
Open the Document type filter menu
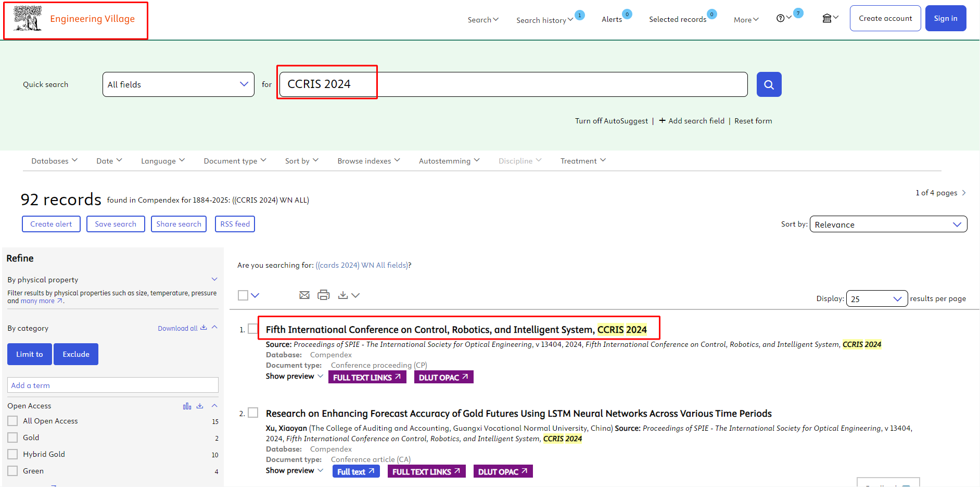(x=235, y=161)
